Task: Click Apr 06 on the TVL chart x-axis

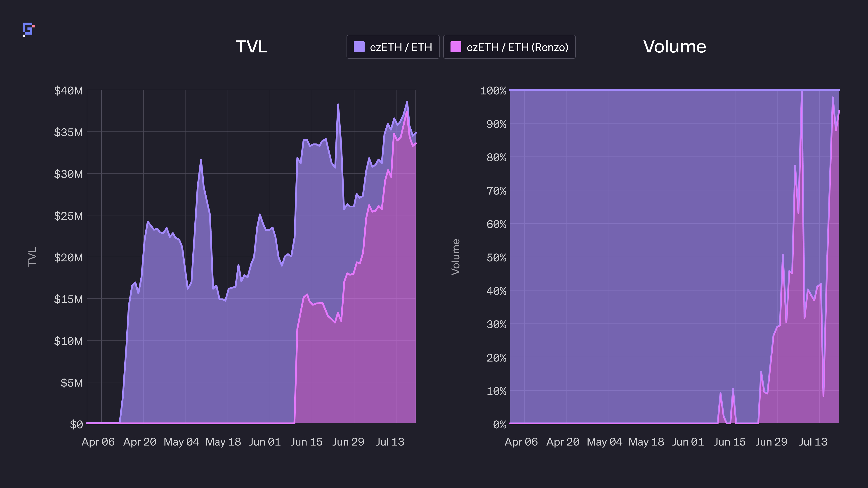Action: 98,441
